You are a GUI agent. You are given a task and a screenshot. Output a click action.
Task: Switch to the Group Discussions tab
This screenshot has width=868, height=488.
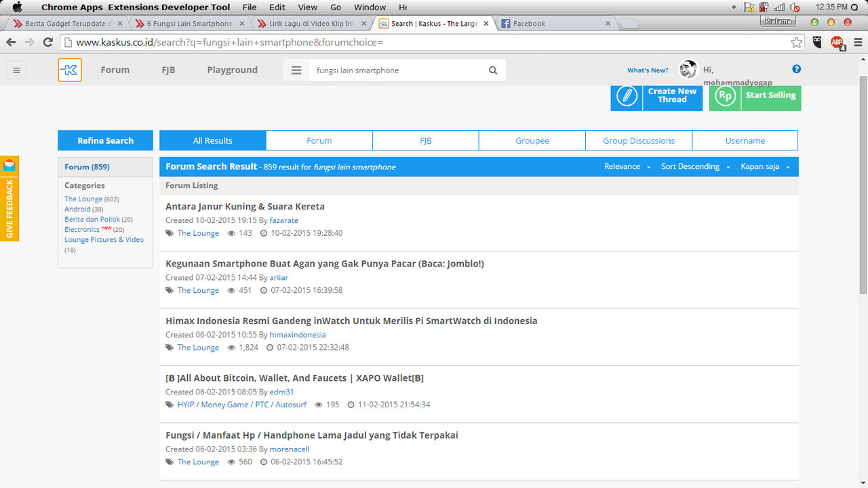point(639,140)
